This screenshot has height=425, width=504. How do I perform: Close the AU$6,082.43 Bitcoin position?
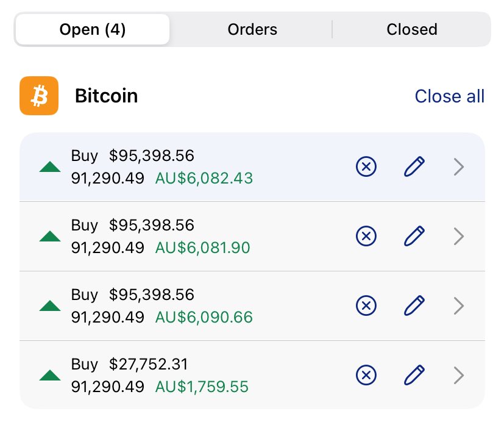(366, 167)
